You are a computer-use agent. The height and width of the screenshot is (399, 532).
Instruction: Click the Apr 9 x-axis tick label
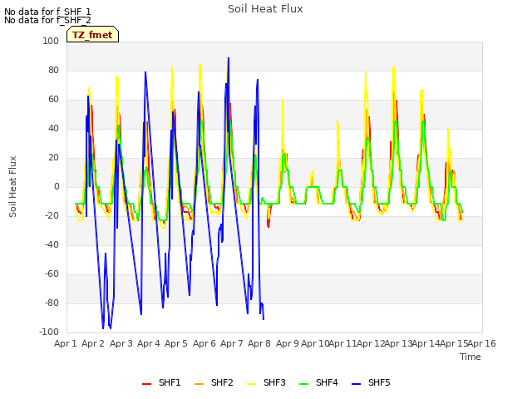click(288, 343)
